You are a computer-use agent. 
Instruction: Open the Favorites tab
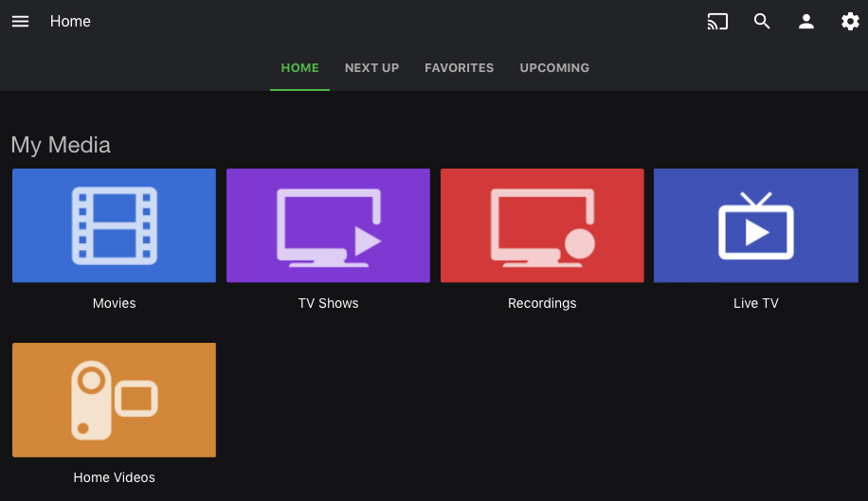point(459,68)
